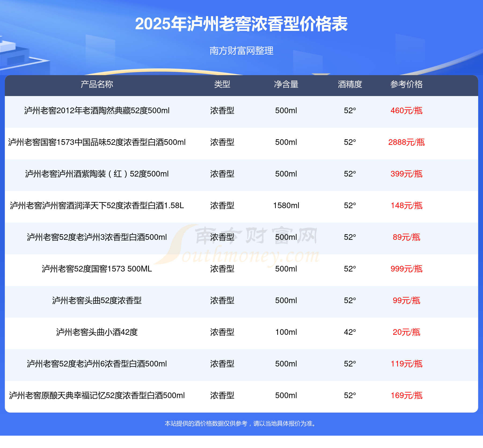Select product 泸州老窖头曲小酒42度
The width and height of the screenshot is (483, 448).
(97, 332)
